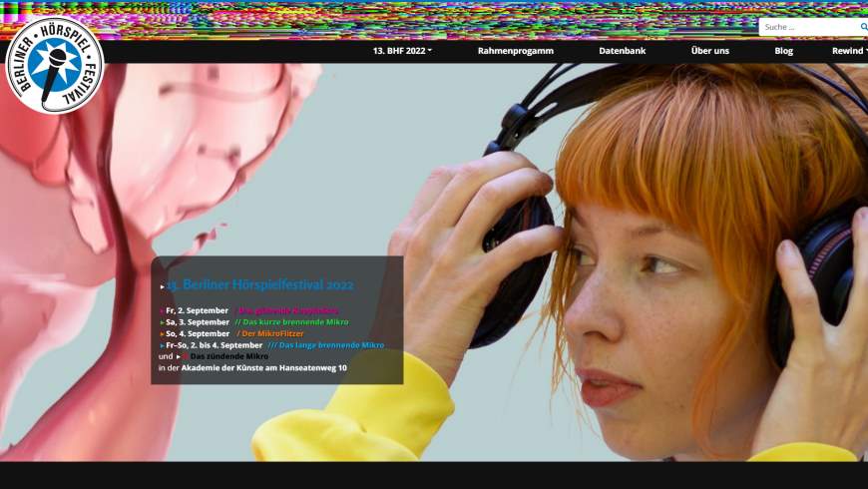The height and width of the screenshot is (489, 868).
Task: Click the blue arrow before Fr–So entry
Action: point(162,345)
